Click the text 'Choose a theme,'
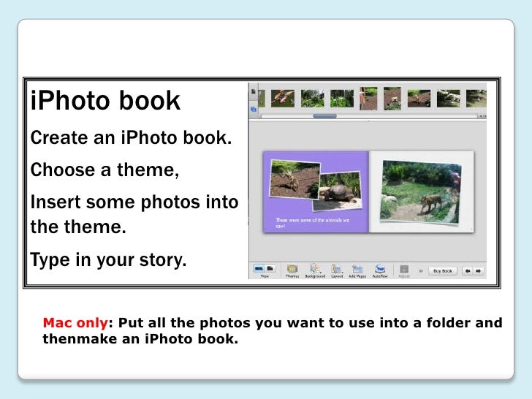 pyautogui.click(x=104, y=170)
